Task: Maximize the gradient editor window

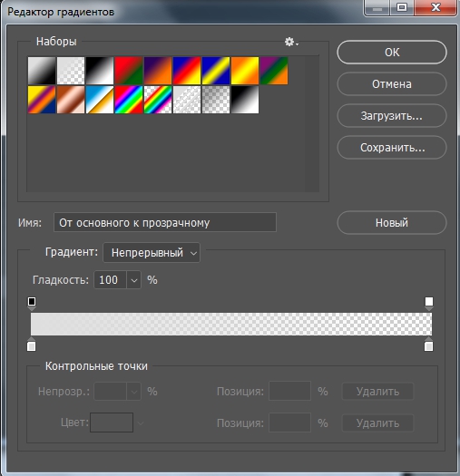Action: pos(402,7)
